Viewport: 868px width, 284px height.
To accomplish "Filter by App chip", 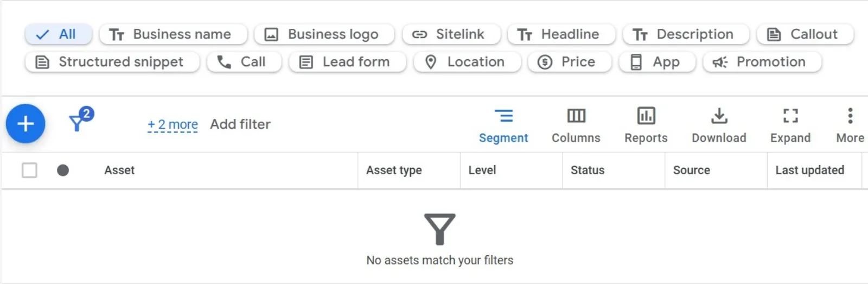I will click(658, 62).
